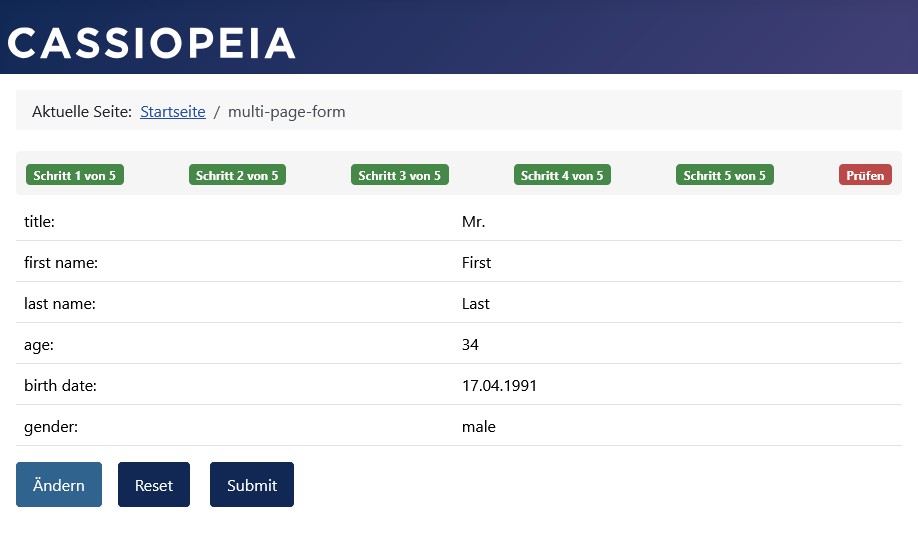Click the gender value male
The image size is (918, 540).
click(479, 427)
